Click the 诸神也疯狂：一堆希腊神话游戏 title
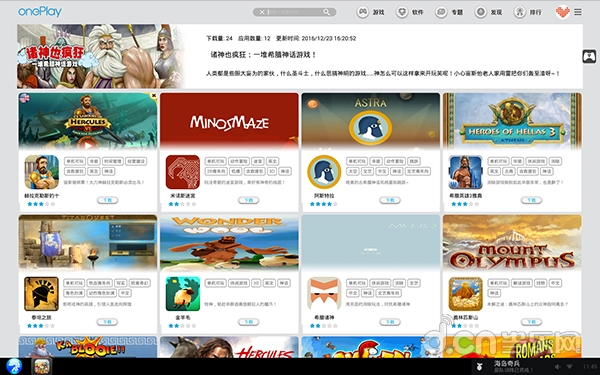The image size is (600, 375). point(264,55)
